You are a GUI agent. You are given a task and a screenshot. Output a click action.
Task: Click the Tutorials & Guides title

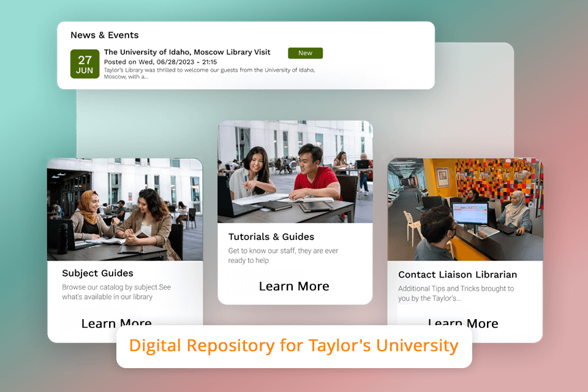point(271,236)
